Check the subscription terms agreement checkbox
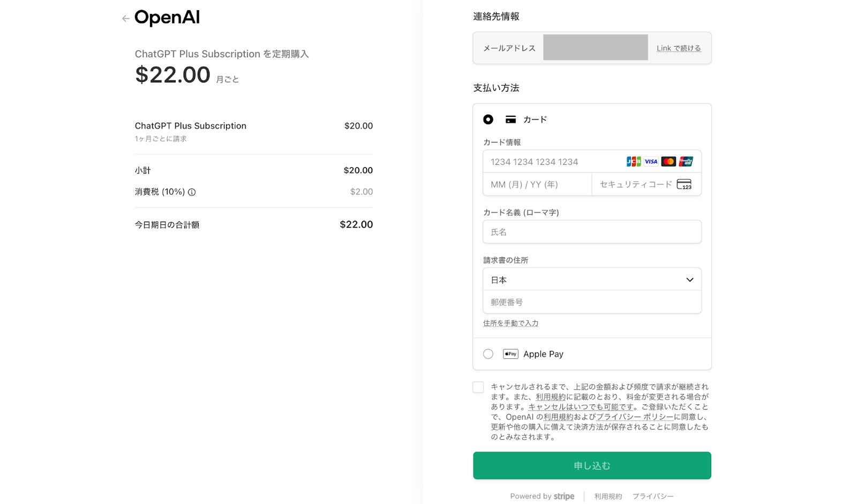857x504 pixels. 478,387
